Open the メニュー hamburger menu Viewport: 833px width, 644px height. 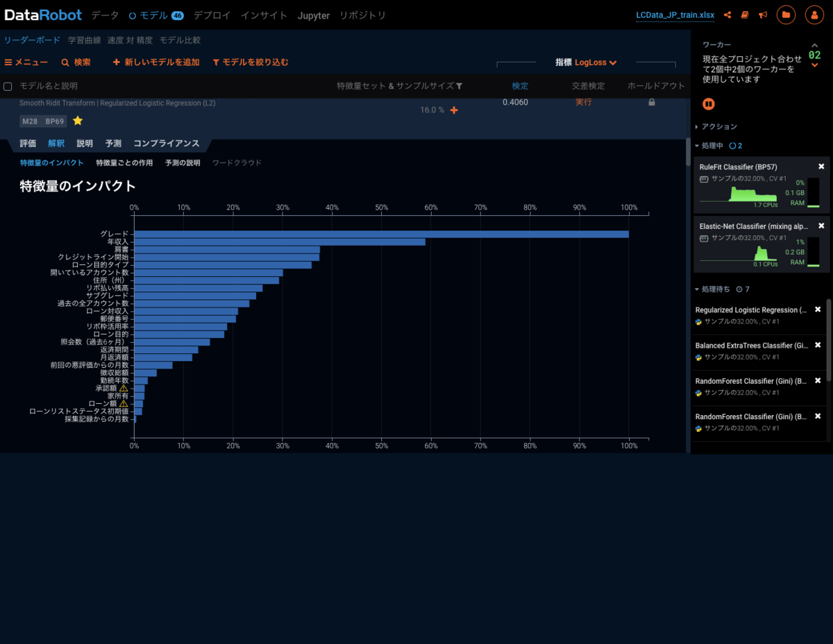[x=26, y=62]
